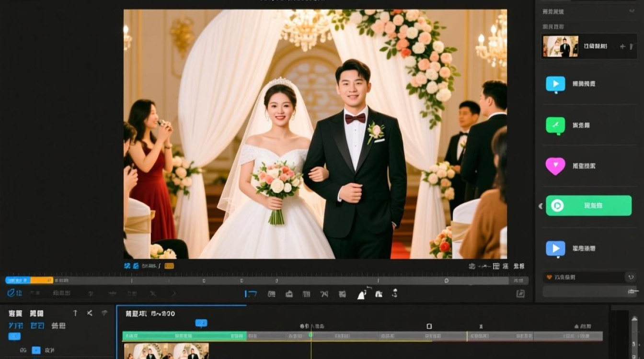
Task: Click the square icon at toolbar far right
Action: point(520,294)
